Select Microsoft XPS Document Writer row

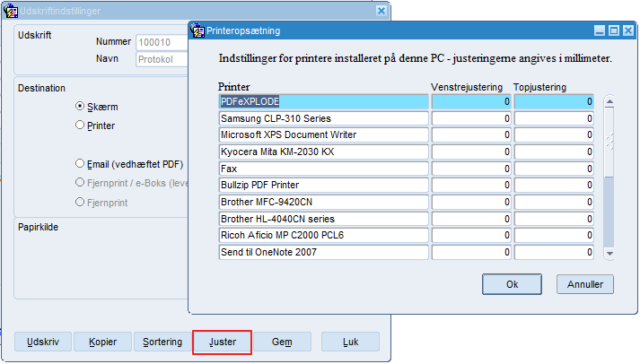pyautogui.click(x=324, y=134)
